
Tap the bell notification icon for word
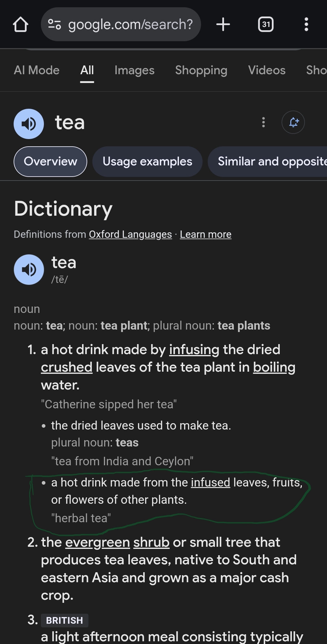click(x=293, y=122)
